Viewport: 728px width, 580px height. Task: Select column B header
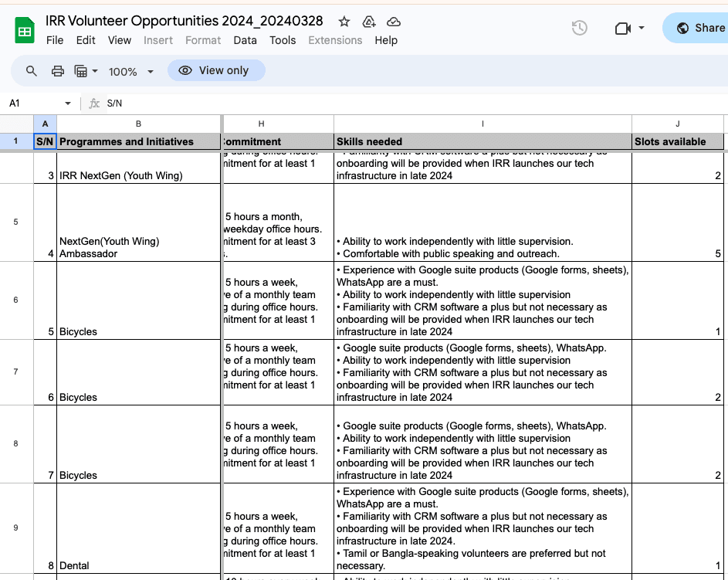point(138,124)
